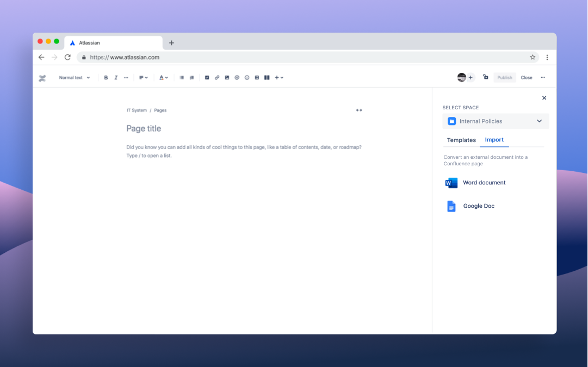Toggle italic formatting

[116, 78]
